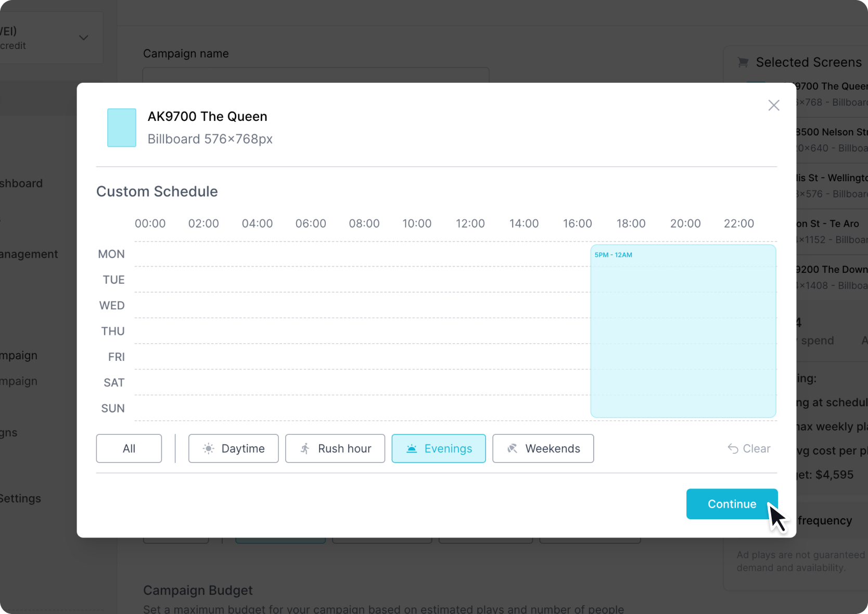The height and width of the screenshot is (614, 868).
Task: Click the MON row label
Action: pyautogui.click(x=111, y=254)
